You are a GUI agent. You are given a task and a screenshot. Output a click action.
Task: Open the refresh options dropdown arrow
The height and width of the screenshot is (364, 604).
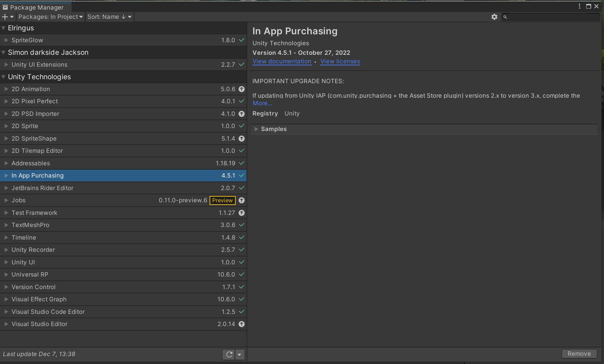tap(240, 354)
